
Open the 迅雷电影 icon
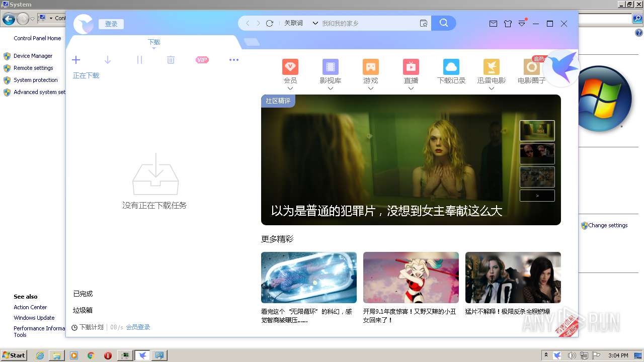pyautogui.click(x=492, y=67)
